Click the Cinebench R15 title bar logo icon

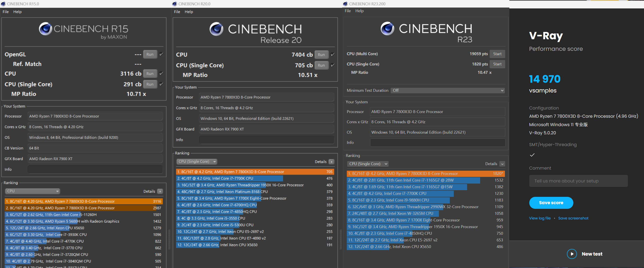[3, 4]
